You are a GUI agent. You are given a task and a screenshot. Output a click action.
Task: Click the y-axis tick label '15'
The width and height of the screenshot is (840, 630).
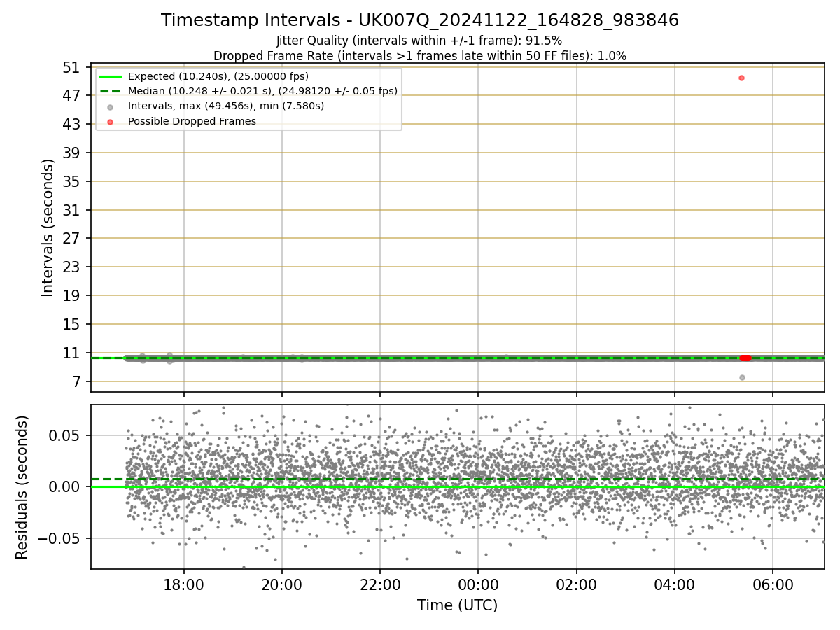click(x=71, y=325)
